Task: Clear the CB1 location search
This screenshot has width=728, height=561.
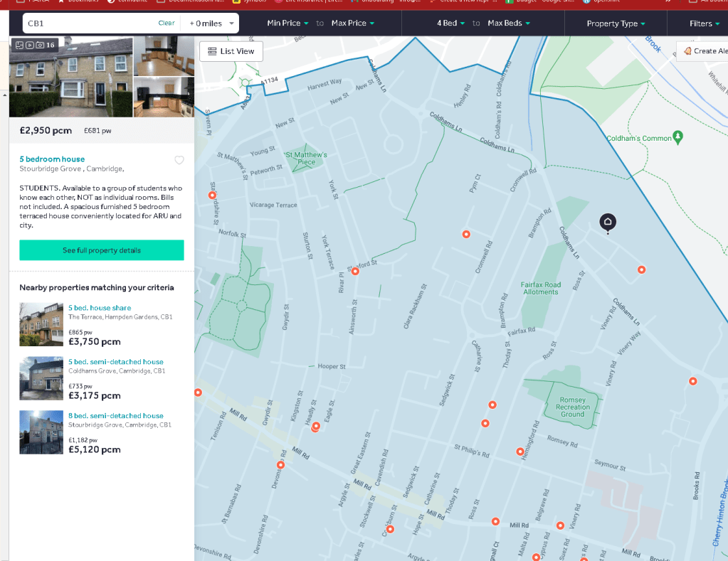Action: tap(167, 23)
